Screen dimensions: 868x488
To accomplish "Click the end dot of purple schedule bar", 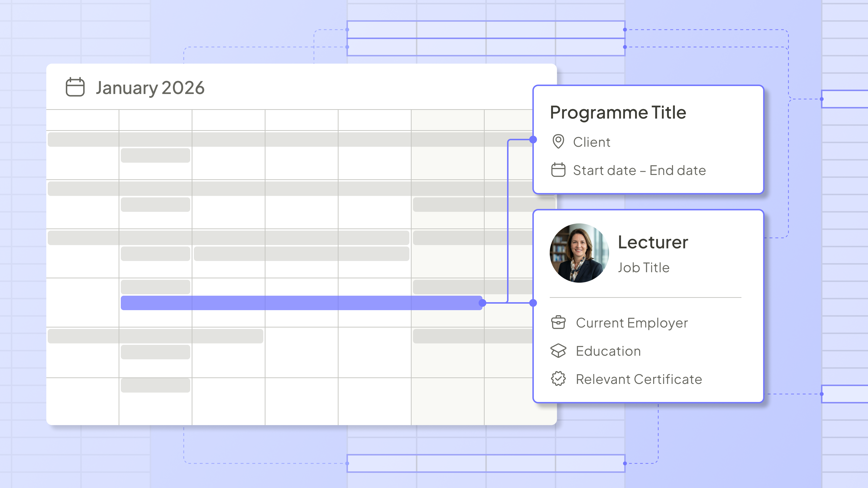I will point(482,303).
